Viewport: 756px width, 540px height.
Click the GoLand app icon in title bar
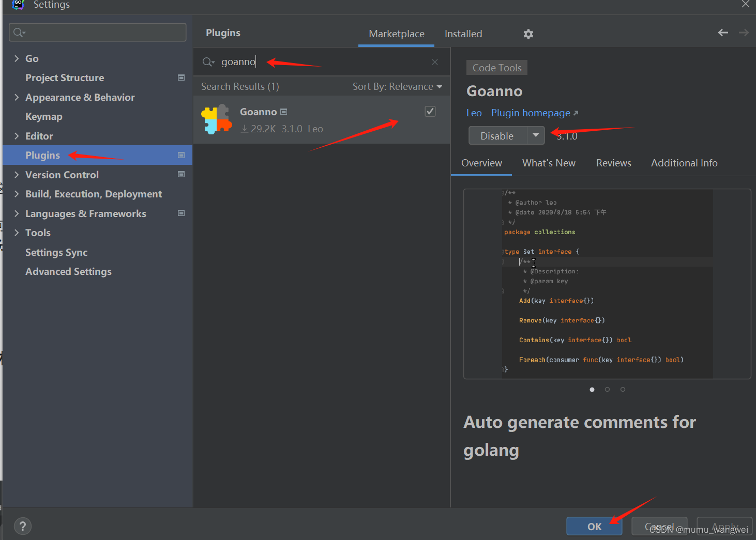(x=18, y=5)
